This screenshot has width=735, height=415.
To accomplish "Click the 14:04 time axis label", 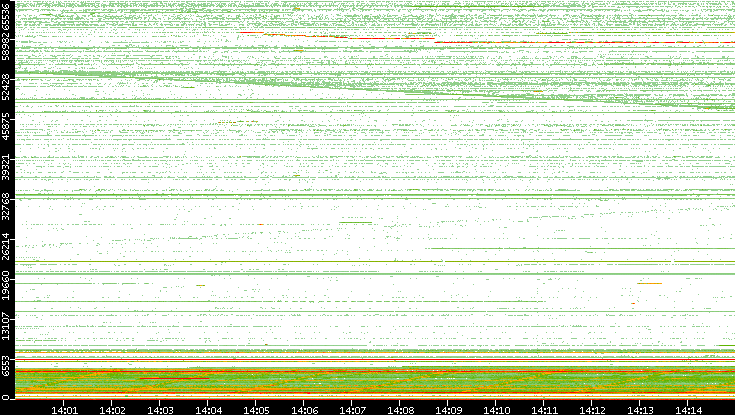I will [x=208, y=410].
